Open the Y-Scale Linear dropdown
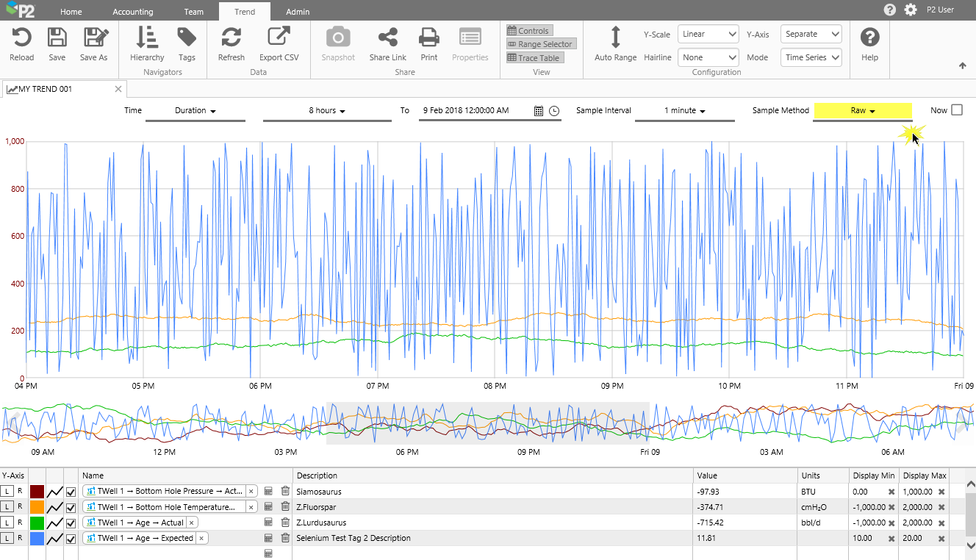This screenshot has width=976, height=560. [x=708, y=34]
